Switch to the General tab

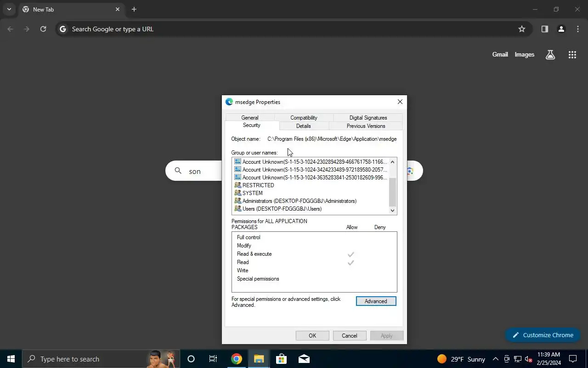coord(250,118)
